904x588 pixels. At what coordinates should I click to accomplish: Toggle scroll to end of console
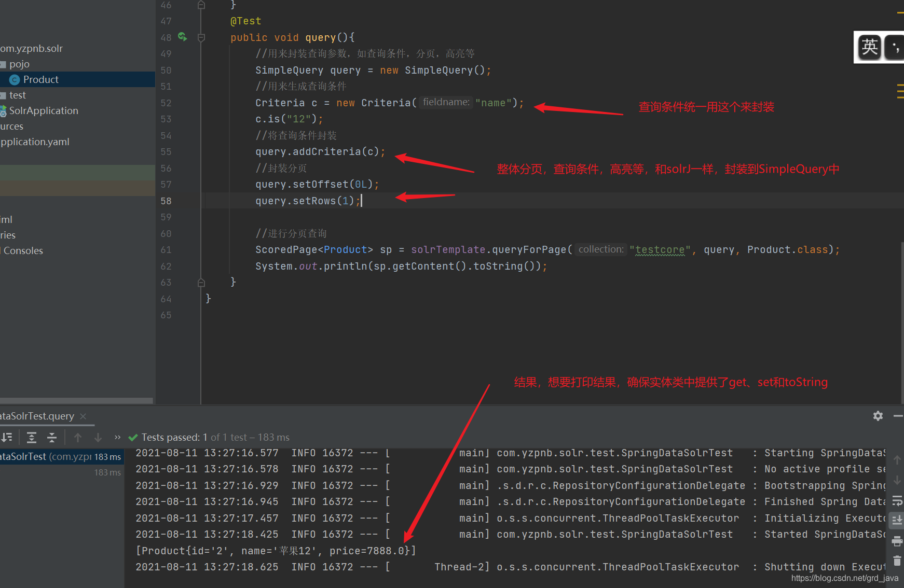pyautogui.click(x=897, y=521)
